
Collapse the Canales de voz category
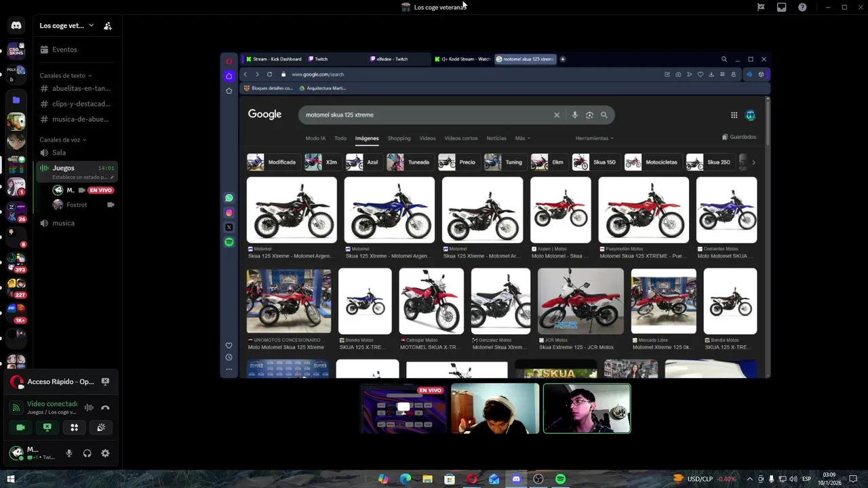coord(62,140)
